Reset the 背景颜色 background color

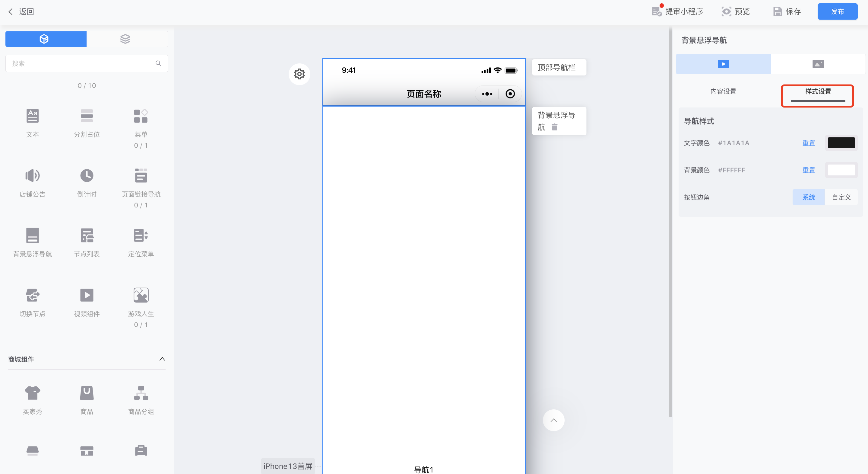click(808, 170)
